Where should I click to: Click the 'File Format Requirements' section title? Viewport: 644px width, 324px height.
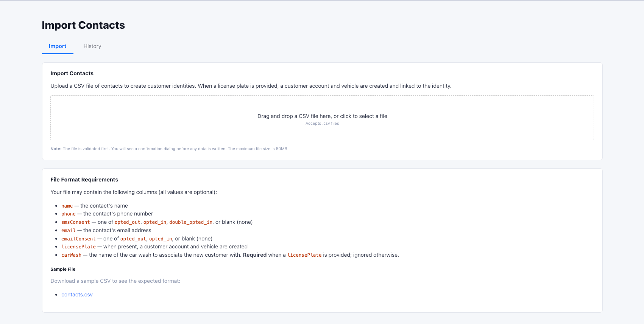pyautogui.click(x=84, y=180)
